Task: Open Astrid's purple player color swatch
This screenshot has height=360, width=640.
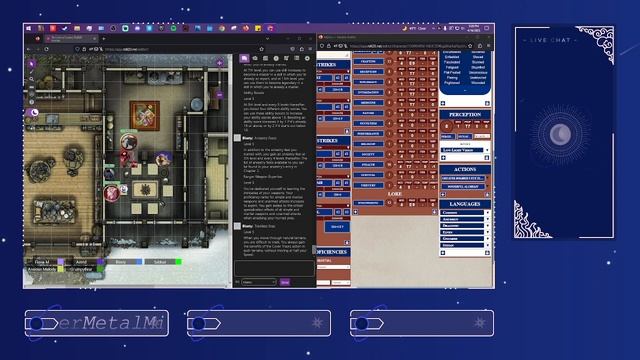Action: (x=100, y=262)
